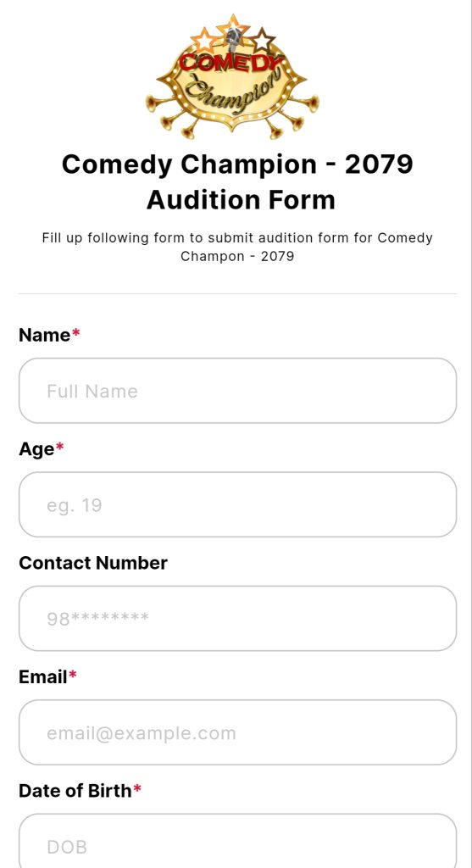This screenshot has width=472, height=868.
Task: Click the Age field label
Action: [37, 449]
